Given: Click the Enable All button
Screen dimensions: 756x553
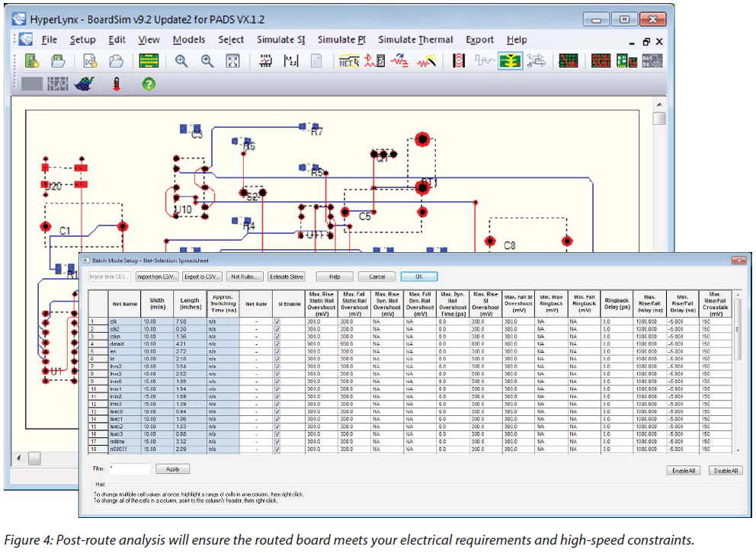Looking at the screenshot, I should 683,471.
